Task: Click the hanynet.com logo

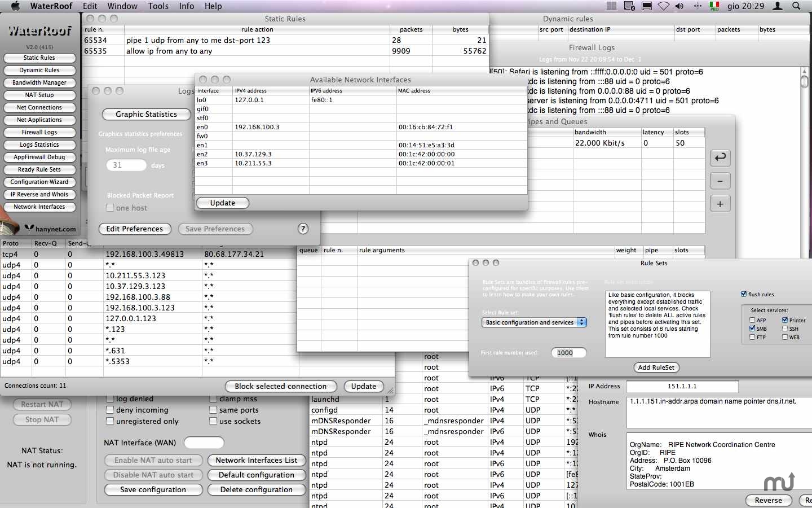Action: point(50,229)
